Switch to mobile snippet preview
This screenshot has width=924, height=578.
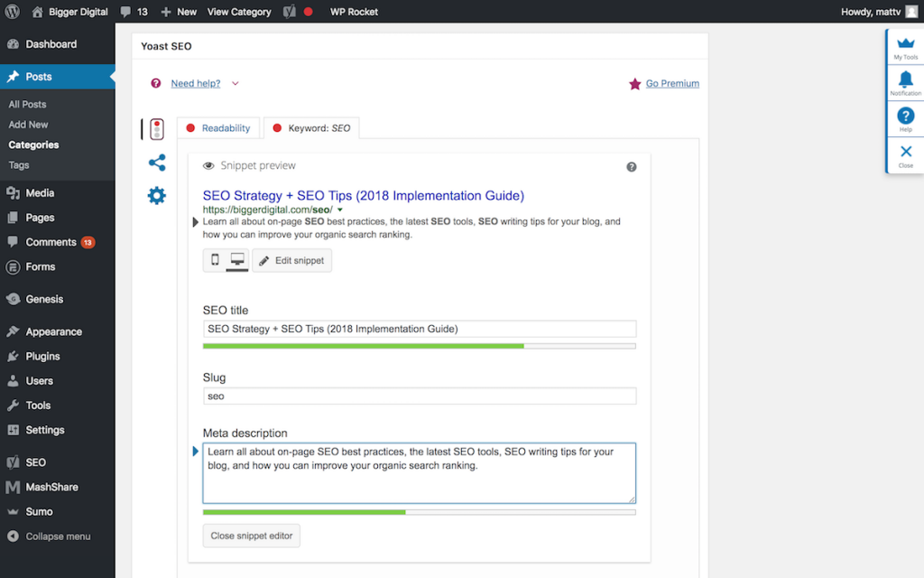tap(215, 260)
